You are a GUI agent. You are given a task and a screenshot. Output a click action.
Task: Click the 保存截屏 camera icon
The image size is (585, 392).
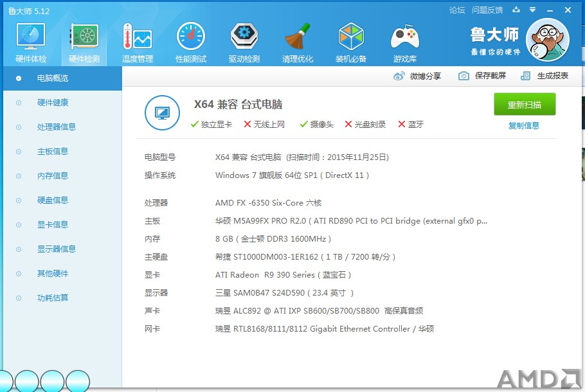(464, 76)
